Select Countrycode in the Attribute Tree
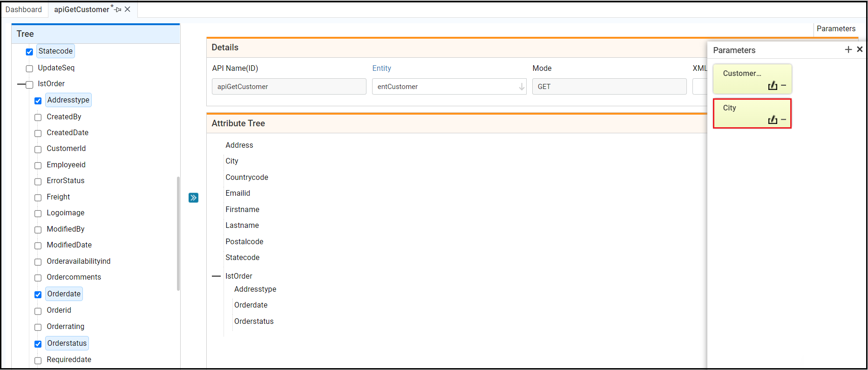The width and height of the screenshot is (868, 370). coord(247,178)
